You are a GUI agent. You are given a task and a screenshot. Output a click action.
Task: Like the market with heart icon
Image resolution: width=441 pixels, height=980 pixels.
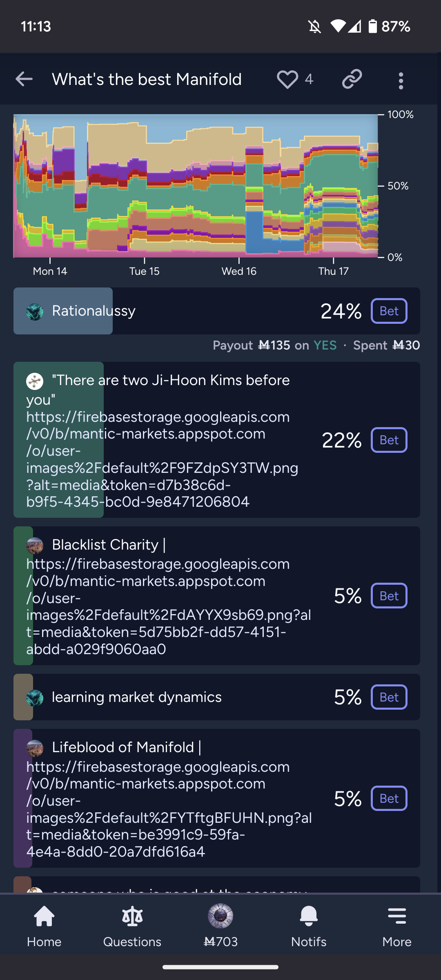tap(287, 79)
